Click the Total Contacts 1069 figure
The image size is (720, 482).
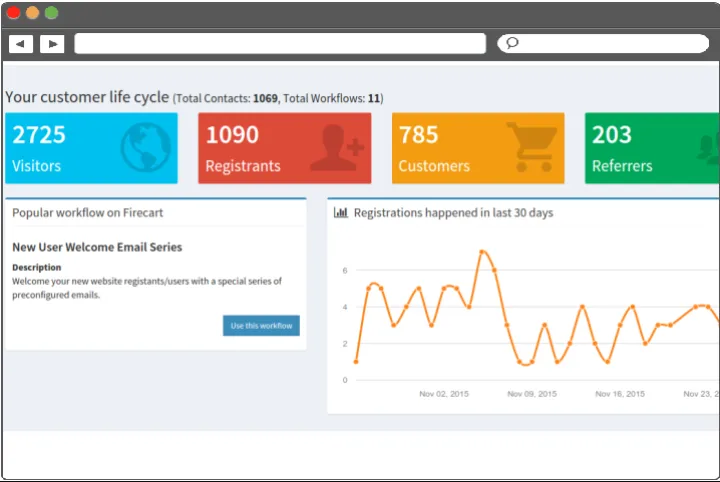pyautogui.click(x=265, y=99)
